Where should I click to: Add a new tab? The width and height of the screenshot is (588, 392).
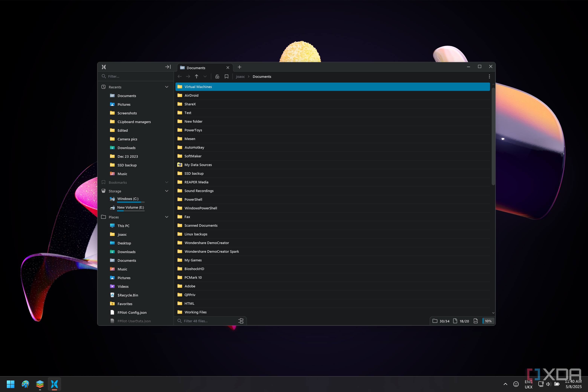point(240,67)
